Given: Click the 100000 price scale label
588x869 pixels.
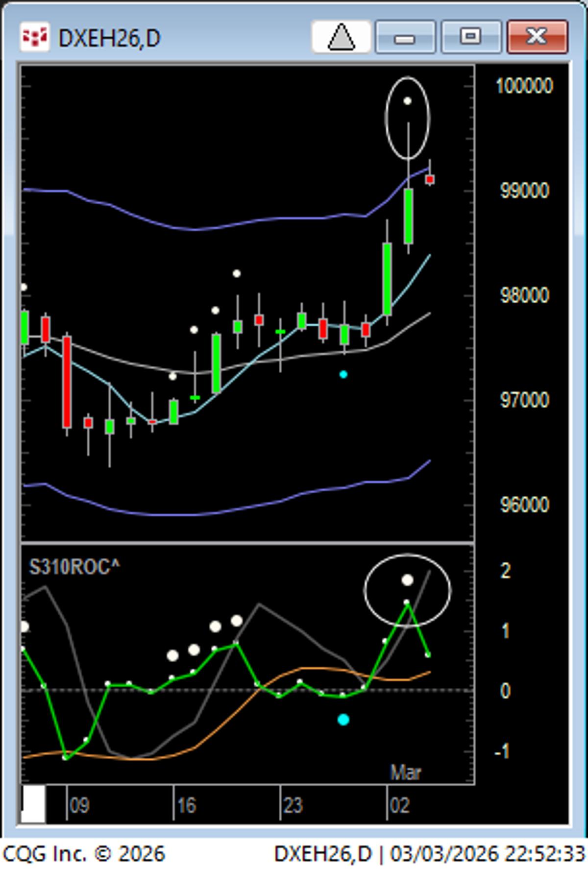Looking at the screenshot, I should (524, 86).
